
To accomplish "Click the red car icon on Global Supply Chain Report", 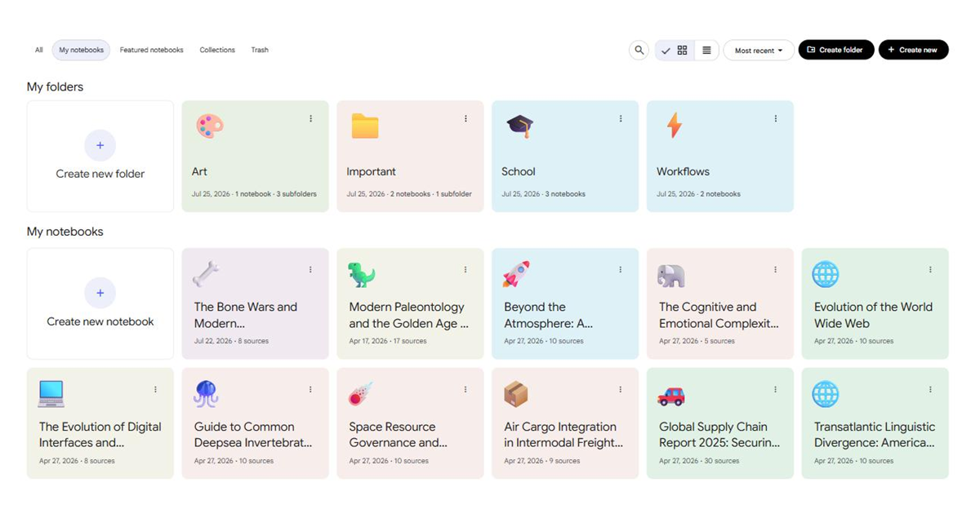I will tap(671, 396).
